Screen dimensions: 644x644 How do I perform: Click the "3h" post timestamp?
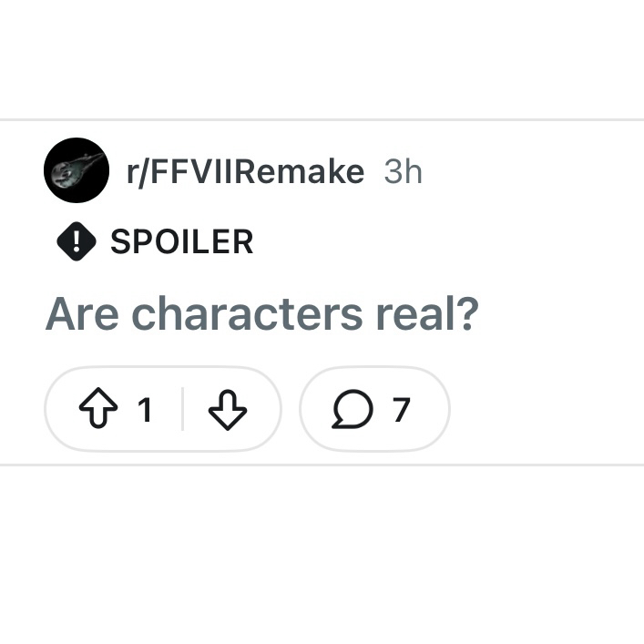[403, 171]
